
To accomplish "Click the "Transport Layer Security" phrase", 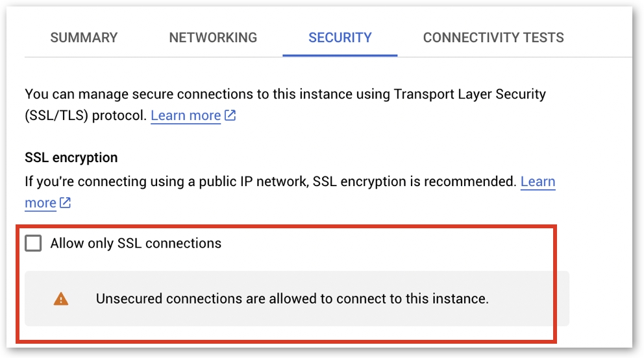I will pos(470,94).
